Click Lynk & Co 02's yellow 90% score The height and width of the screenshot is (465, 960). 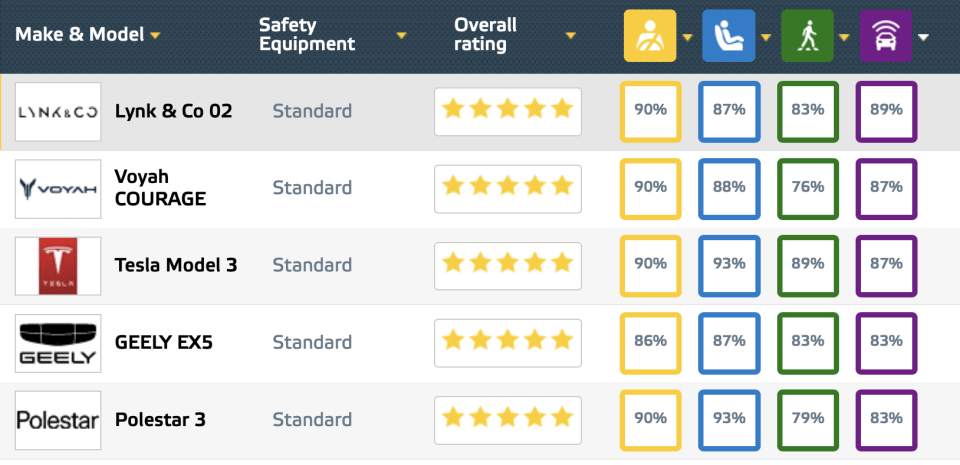pyautogui.click(x=650, y=111)
